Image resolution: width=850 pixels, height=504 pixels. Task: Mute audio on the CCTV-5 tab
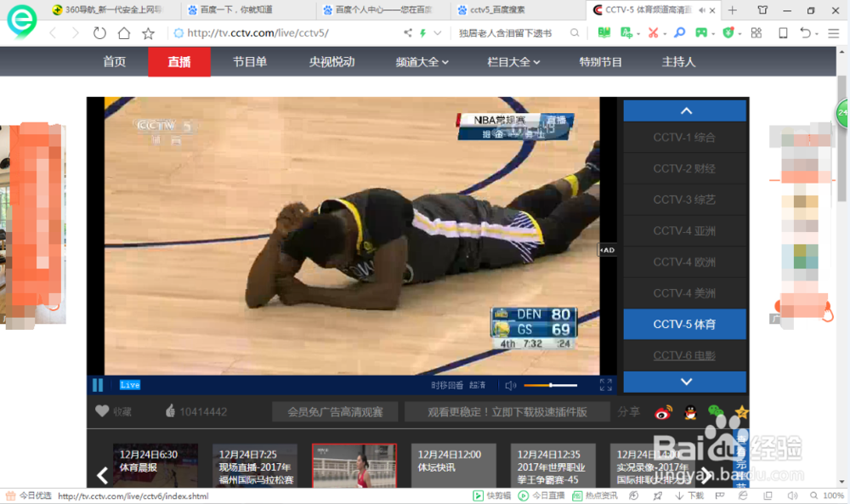coord(702,10)
